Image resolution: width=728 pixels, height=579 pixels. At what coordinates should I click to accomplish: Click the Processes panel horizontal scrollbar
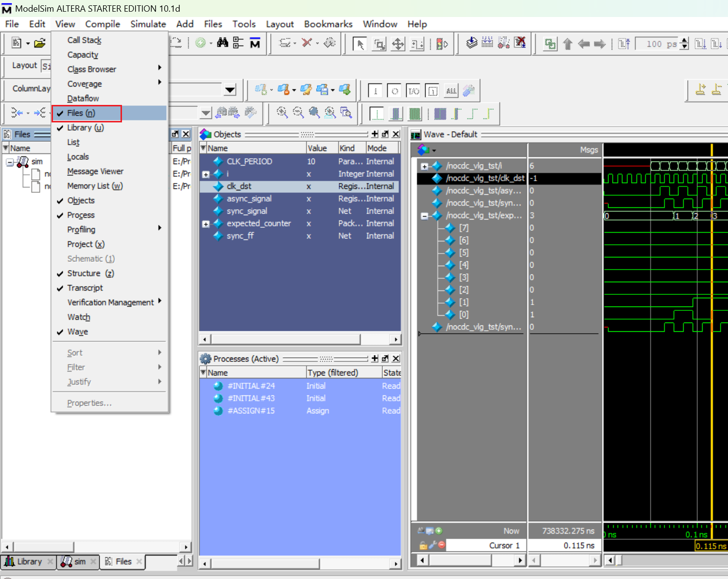pyautogui.click(x=300, y=563)
